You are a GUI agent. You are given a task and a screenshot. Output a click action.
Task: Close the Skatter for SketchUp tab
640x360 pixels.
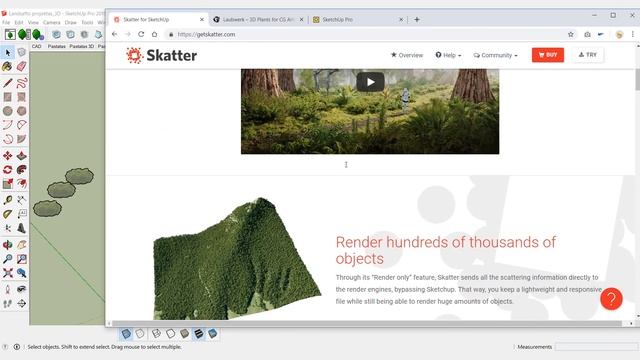(202, 19)
